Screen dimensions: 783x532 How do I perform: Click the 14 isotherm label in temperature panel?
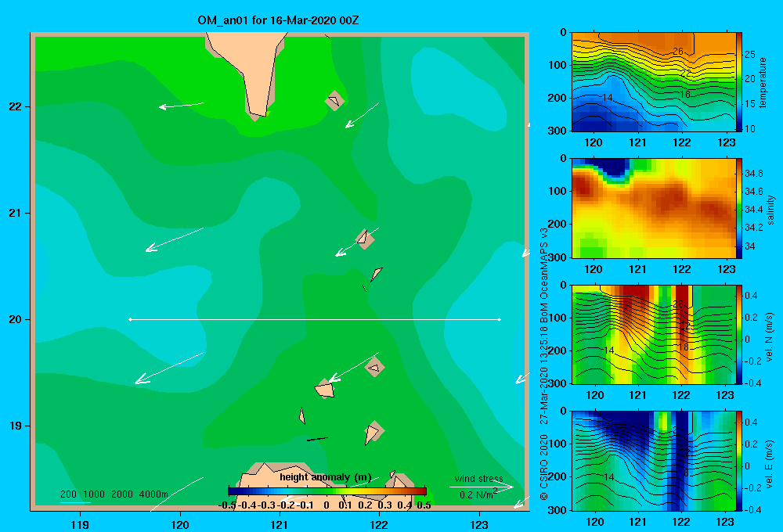coord(608,97)
